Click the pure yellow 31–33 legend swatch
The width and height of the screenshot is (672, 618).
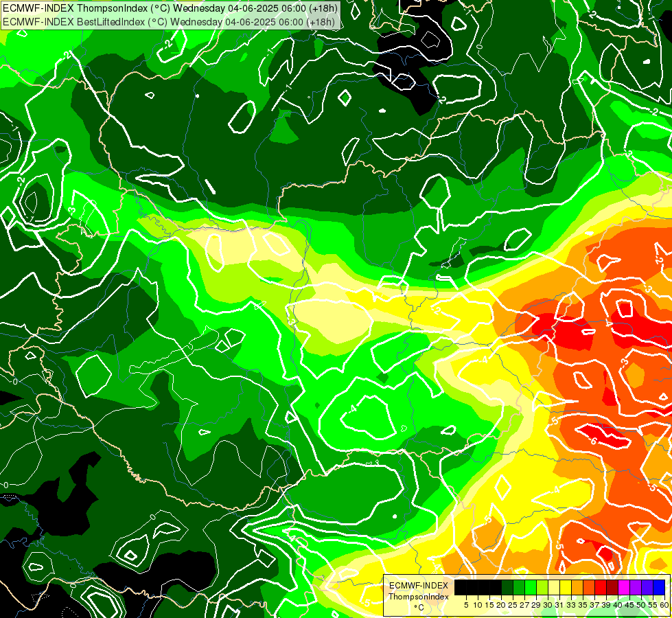coord(566,587)
